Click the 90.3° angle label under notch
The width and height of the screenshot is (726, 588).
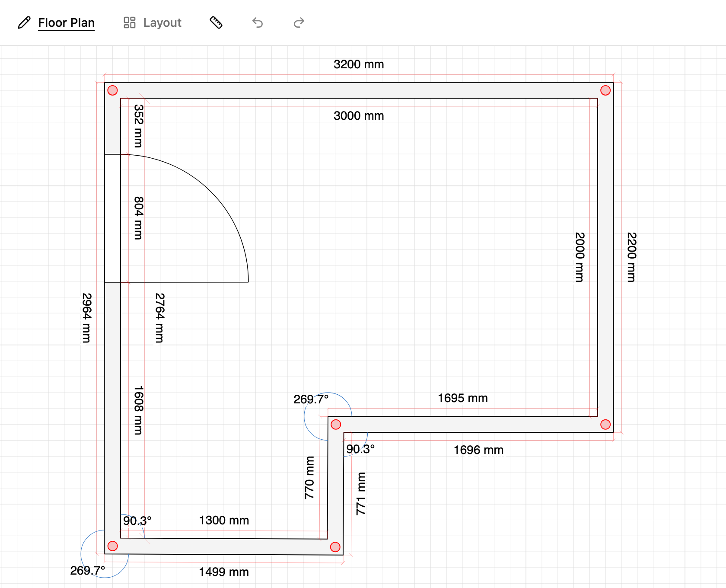(x=360, y=449)
